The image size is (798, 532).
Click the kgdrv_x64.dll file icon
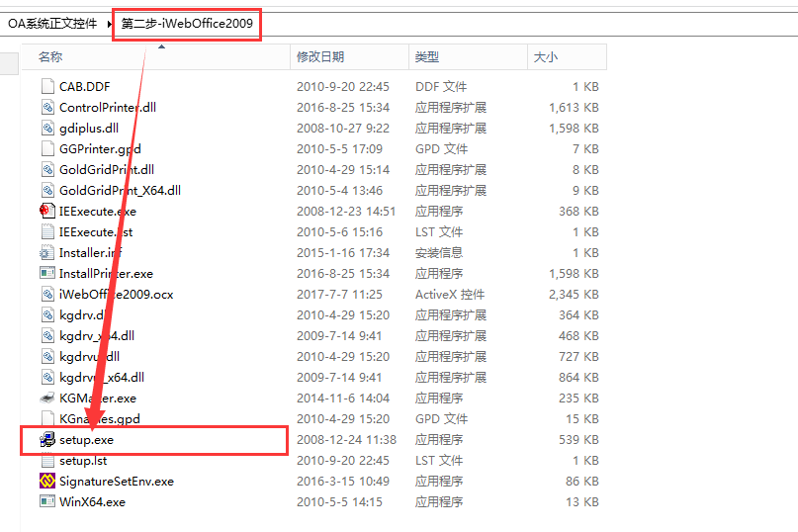(47, 335)
